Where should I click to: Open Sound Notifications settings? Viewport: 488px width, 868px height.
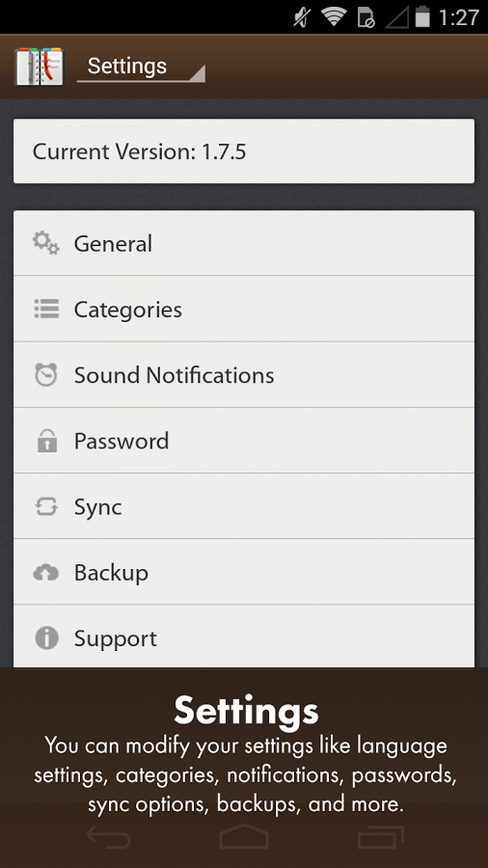tap(244, 375)
